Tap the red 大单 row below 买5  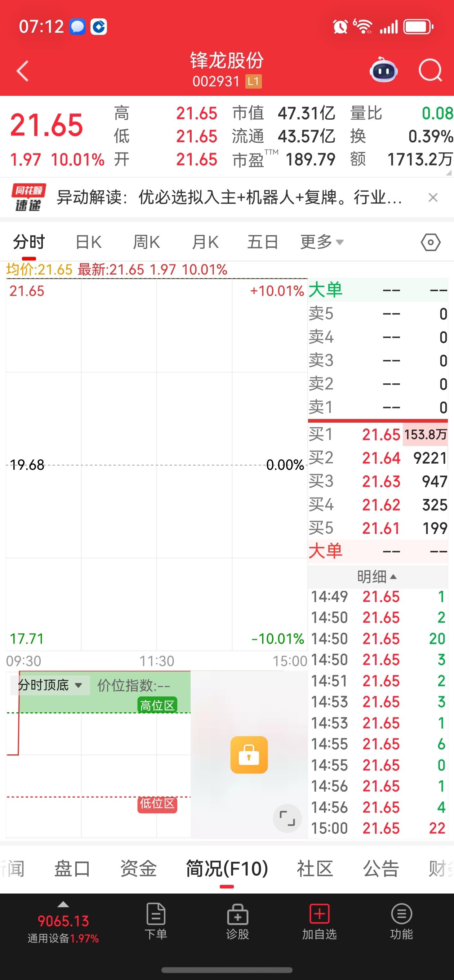(378, 551)
